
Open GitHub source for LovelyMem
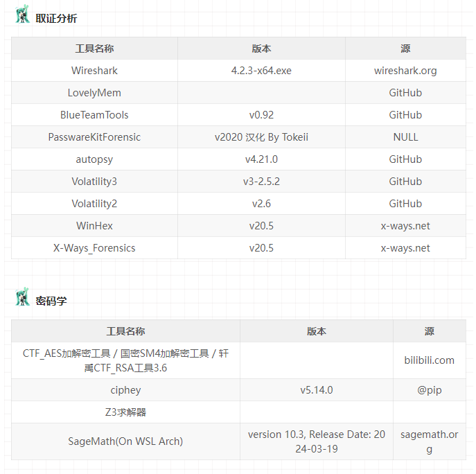pyautogui.click(x=405, y=93)
